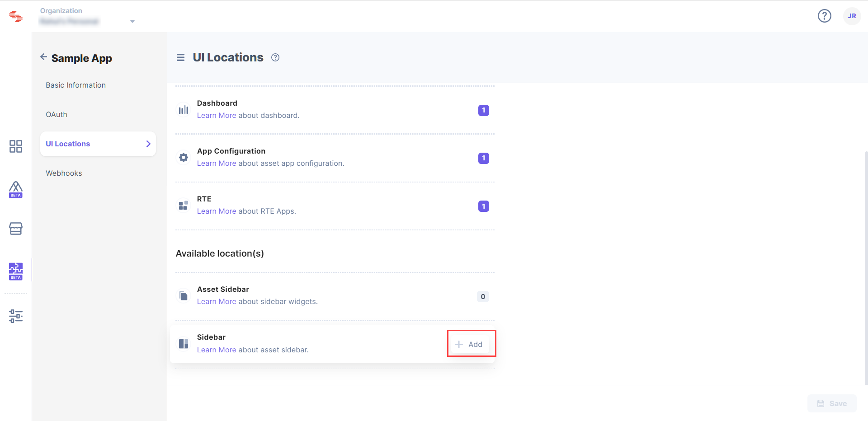The image size is (868, 421).
Task: Click the info icon next to UI Locations heading
Action: click(x=275, y=57)
